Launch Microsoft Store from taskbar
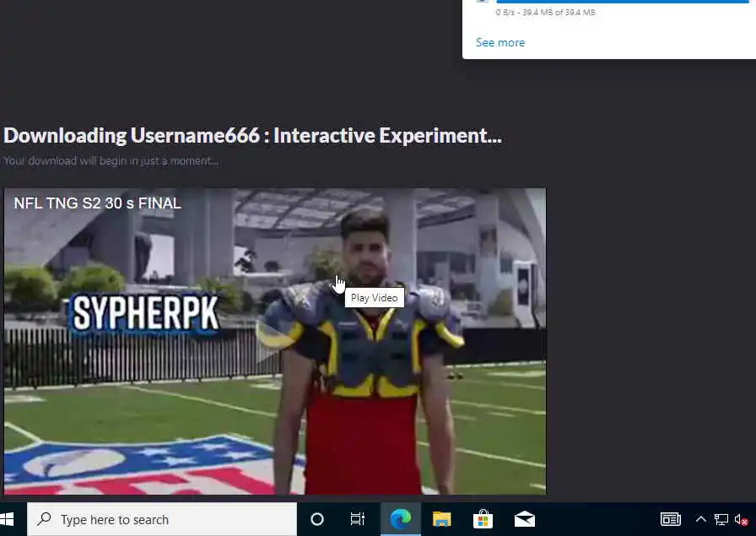Image resolution: width=756 pixels, height=536 pixels. point(483,520)
